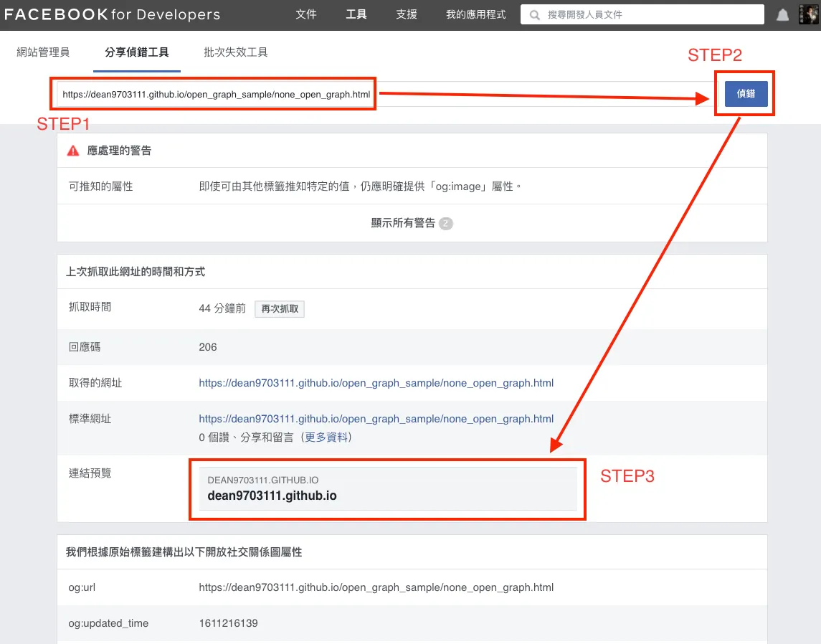Select the response code value 206

208,347
